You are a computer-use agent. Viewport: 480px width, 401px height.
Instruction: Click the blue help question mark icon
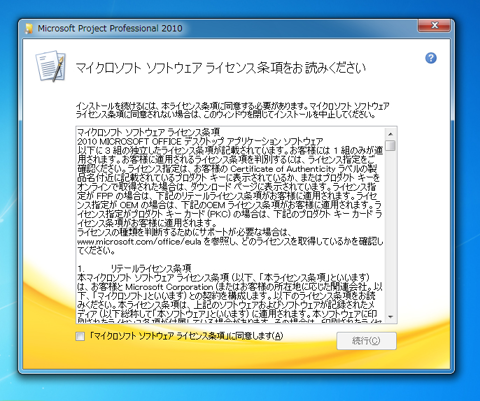[x=431, y=58]
